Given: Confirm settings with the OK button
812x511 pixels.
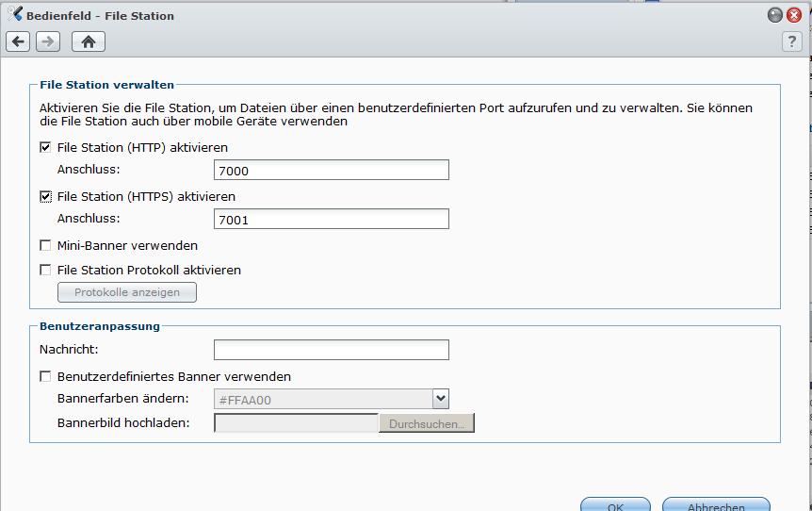Looking at the screenshot, I should (x=615, y=505).
